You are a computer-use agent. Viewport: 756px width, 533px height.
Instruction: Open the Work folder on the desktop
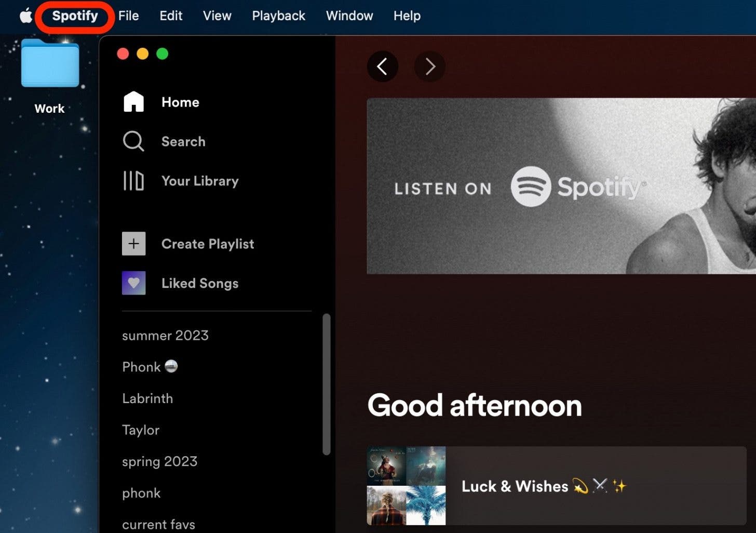49,63
